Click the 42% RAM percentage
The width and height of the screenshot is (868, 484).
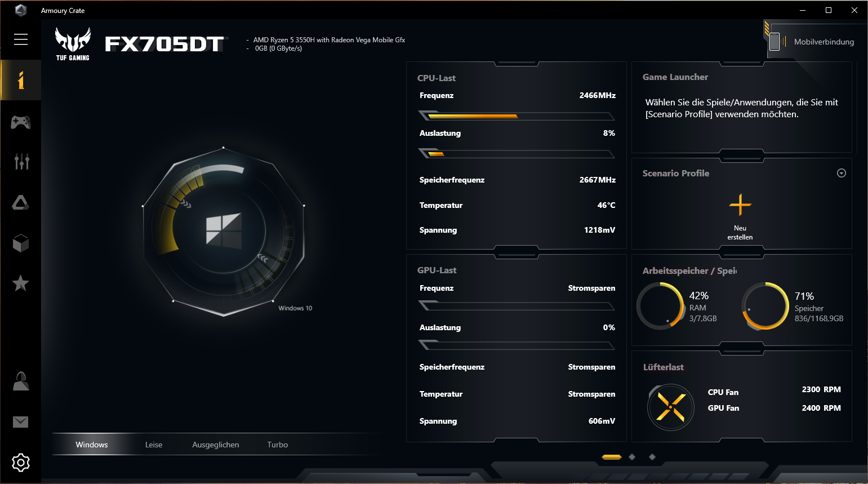tap(699, 296)
